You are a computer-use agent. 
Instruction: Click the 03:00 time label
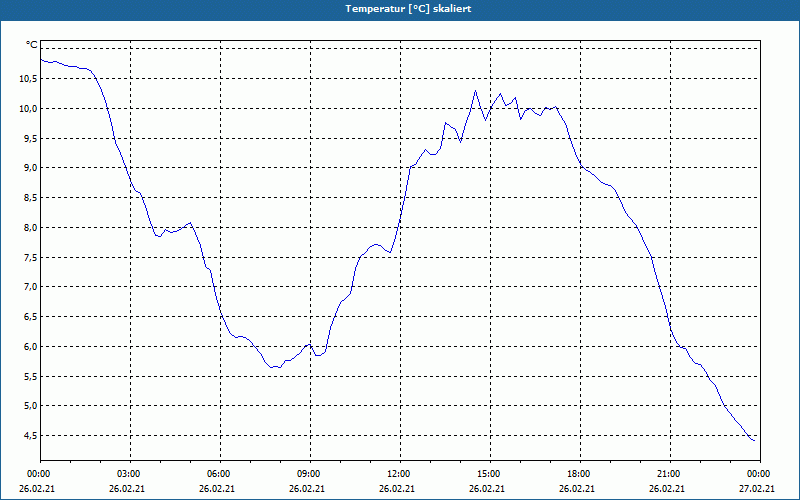(130, 474)
